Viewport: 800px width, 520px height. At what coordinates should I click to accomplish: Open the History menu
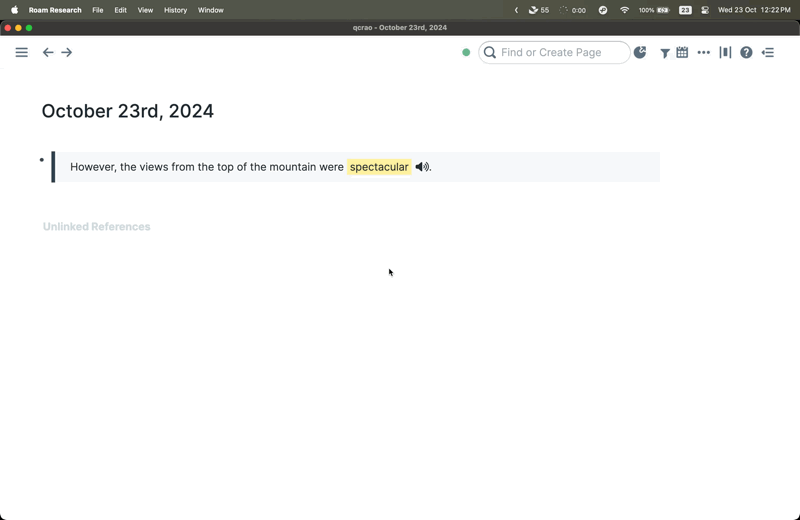pyautogui.click(x=175, y=10)
